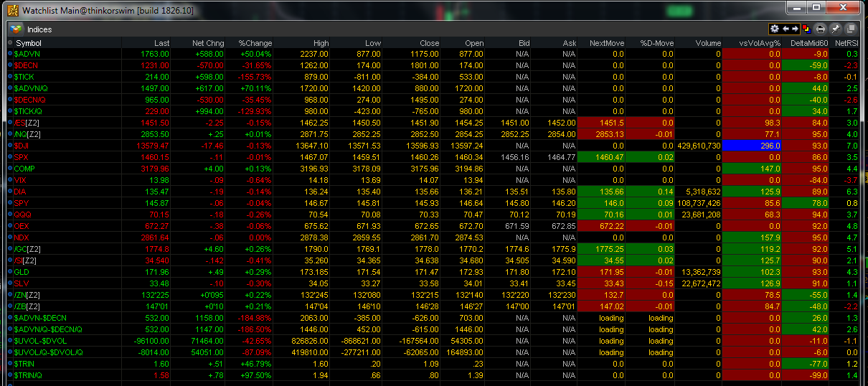The width and height of the screenshot is (868, 386).
Task: Click the blue dot beside $DJI
Action: coord(9,146)
